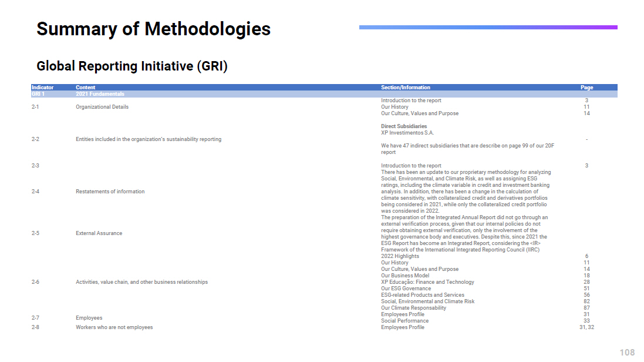The height and width of the screenshot is (362, 644).
Task: Click 'Organizational Details' content entry
Action: pos(102,107)
